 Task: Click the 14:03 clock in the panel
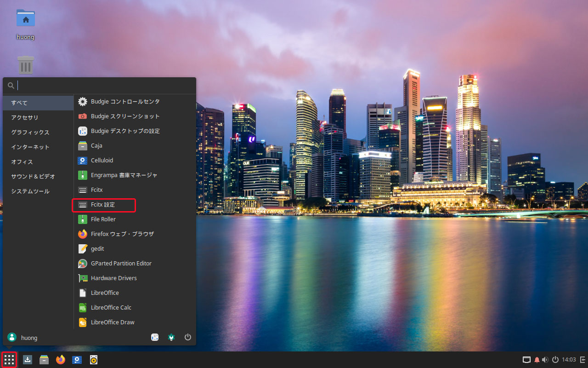[569, 360]
